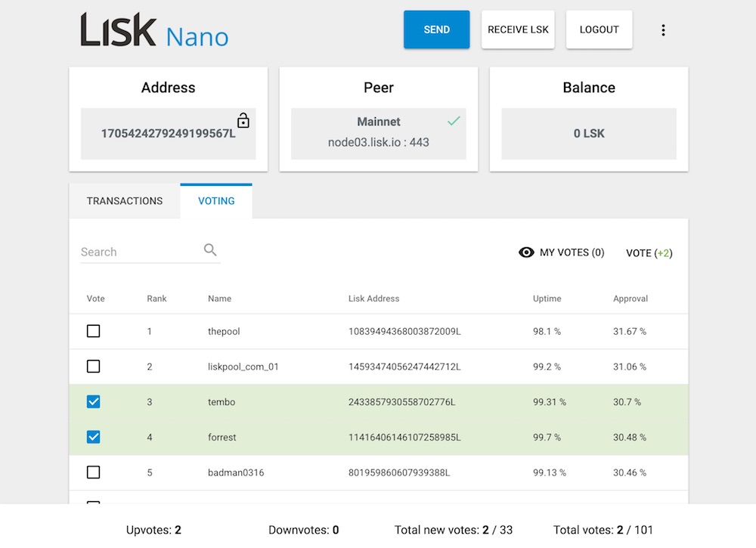Click delegate name tembo
The height and width of the screenshot is (548, 756).
222,401
